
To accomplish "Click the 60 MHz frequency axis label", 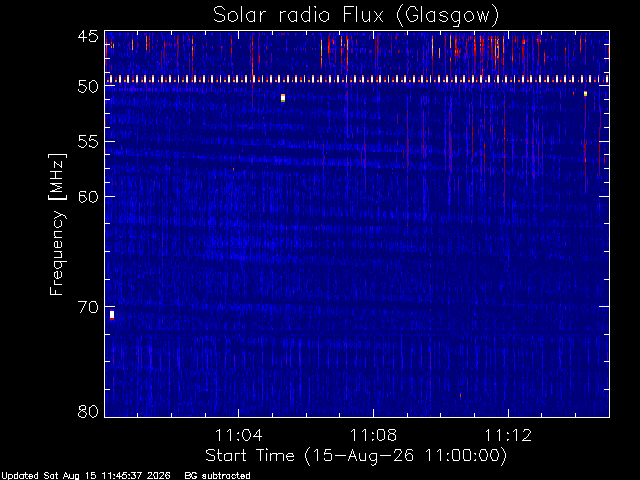I will tap(88, 196).
